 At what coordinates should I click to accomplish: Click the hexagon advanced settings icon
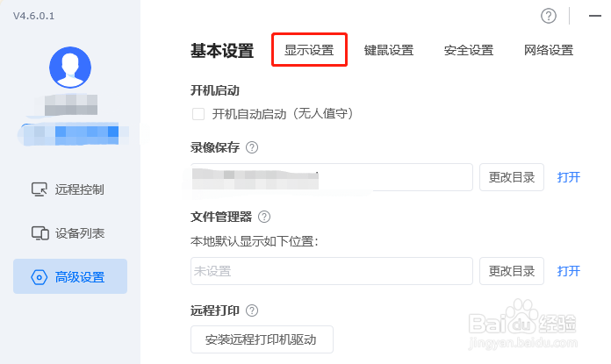tap(39, 277)
